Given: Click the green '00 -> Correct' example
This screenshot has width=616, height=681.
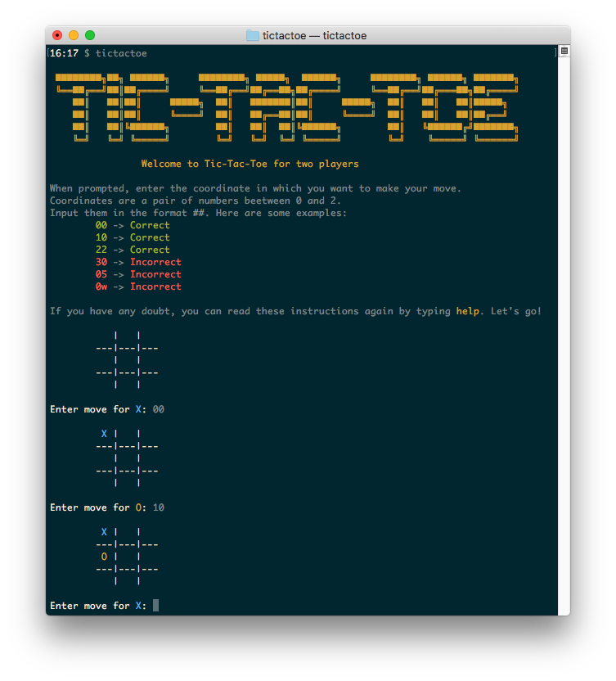Looking at the screenshot, I should coord(133,225).
